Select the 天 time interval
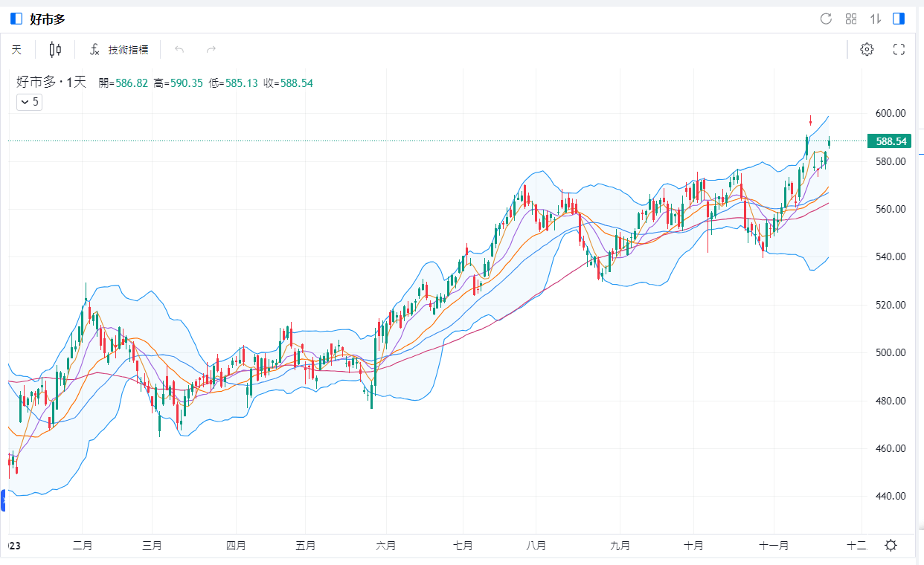 (x=16, y=50)
